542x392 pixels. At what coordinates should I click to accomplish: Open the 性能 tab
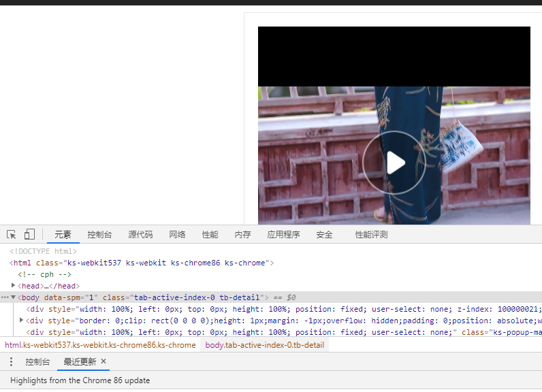[210, 235]
